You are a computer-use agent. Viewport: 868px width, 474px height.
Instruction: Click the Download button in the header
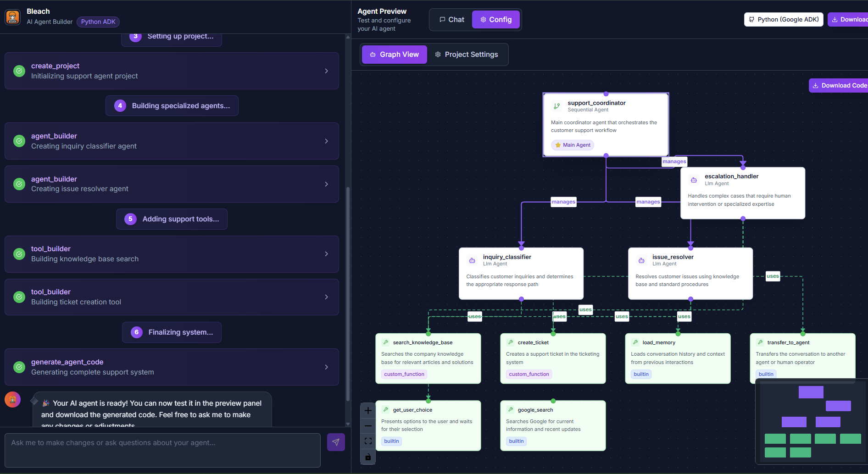(848, 19)
